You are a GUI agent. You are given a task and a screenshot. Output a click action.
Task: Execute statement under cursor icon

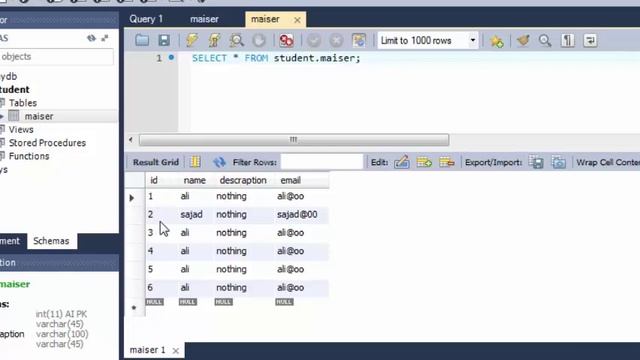pos(214,40)
